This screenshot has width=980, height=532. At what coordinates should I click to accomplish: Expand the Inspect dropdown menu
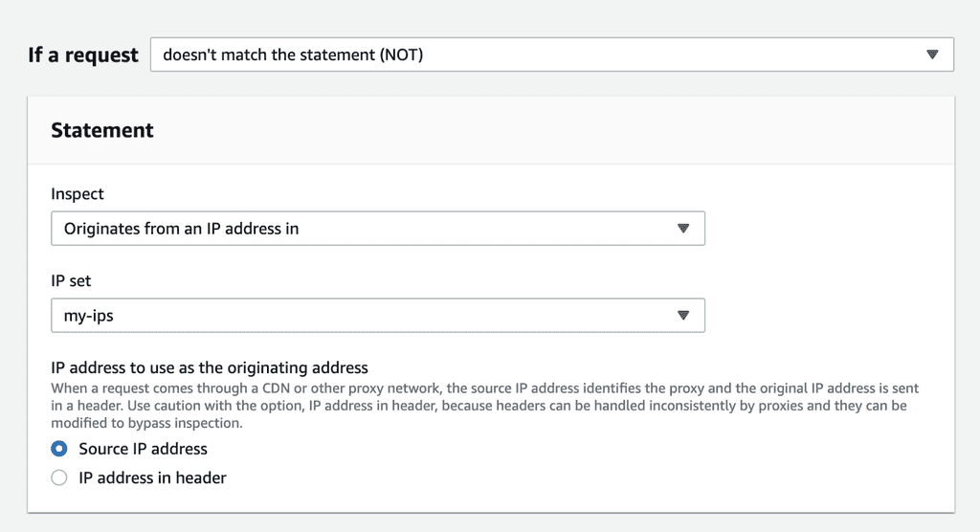[377, 229]
